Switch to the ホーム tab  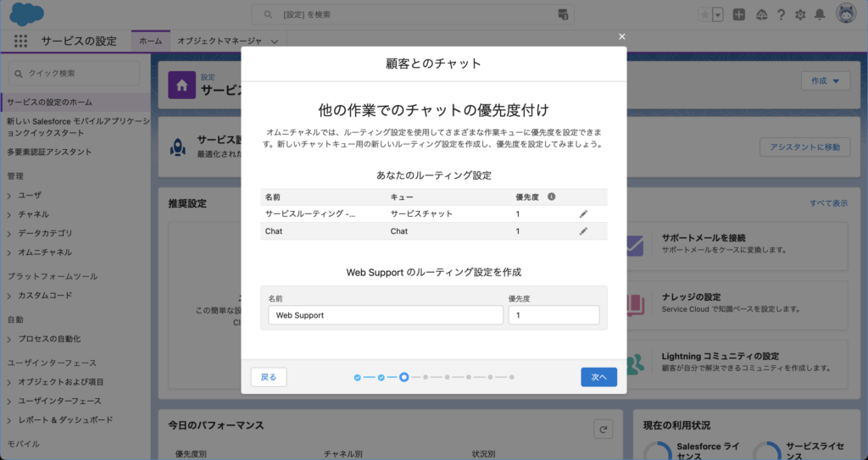click(151, 41)
